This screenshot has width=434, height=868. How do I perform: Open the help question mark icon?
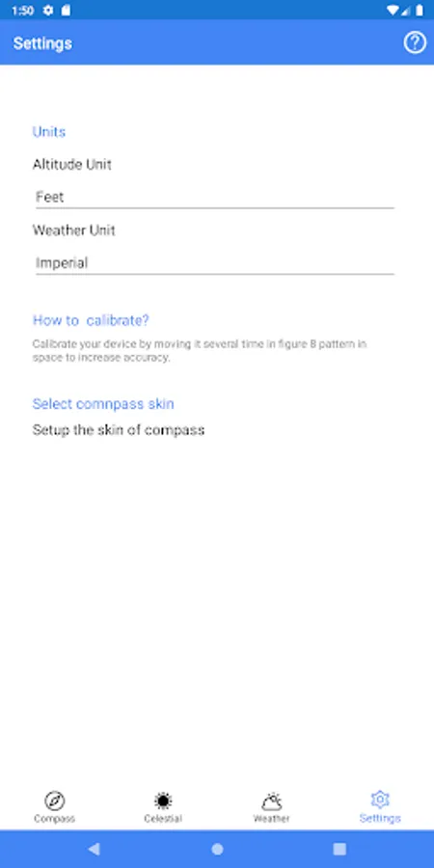(x=415, y=42)
